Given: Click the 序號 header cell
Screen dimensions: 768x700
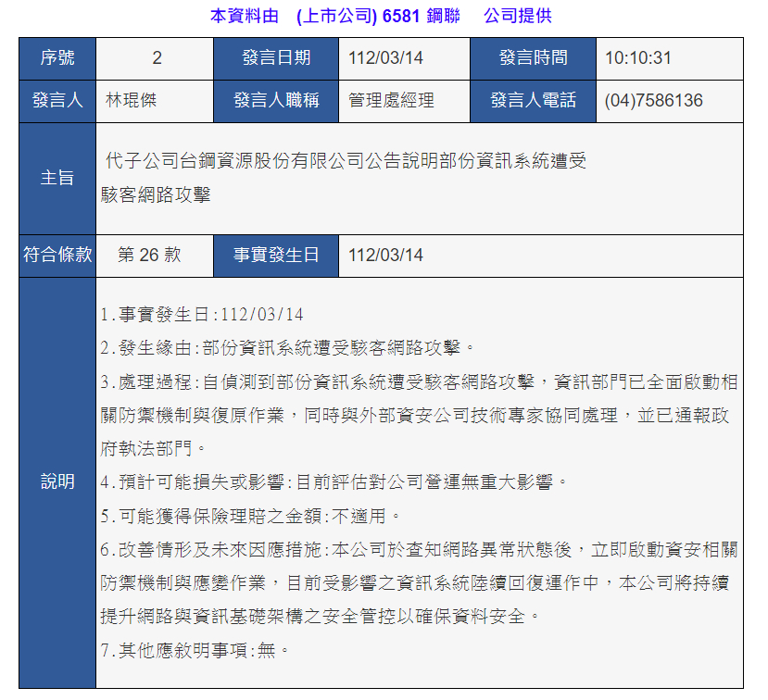Looking at the screenshot, I should (x=57, y=58).
